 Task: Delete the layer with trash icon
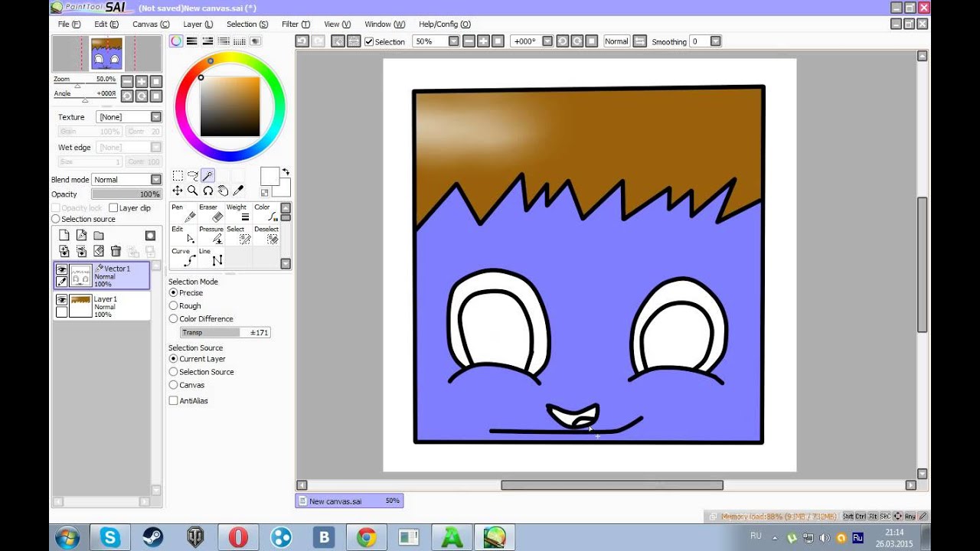tap(116, 251)
